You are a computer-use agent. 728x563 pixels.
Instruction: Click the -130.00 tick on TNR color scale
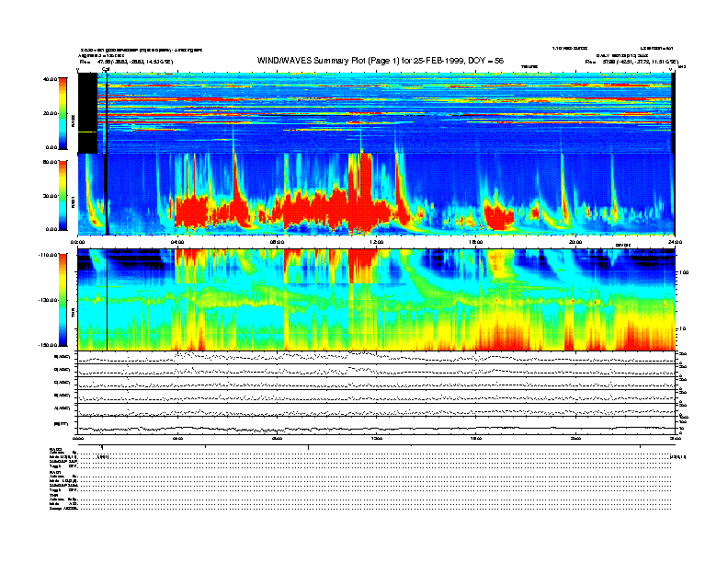(48, 300)
